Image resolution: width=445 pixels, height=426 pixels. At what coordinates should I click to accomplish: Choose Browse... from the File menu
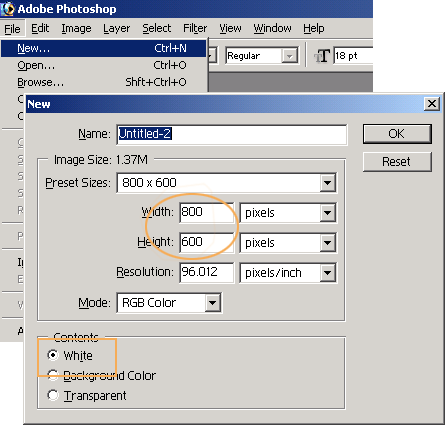tap(104, 82)
